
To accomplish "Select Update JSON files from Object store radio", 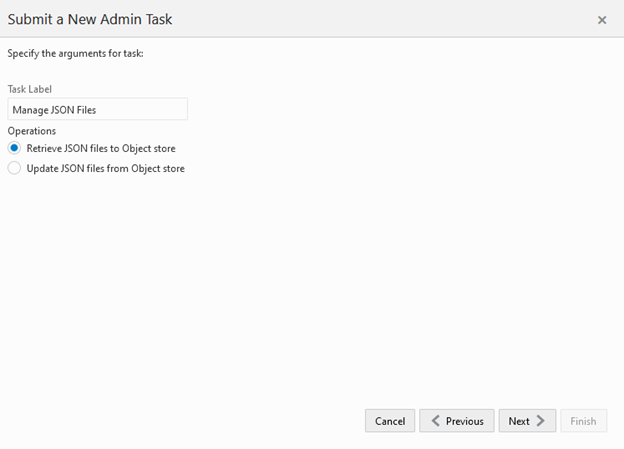I will tap(14, 168).
